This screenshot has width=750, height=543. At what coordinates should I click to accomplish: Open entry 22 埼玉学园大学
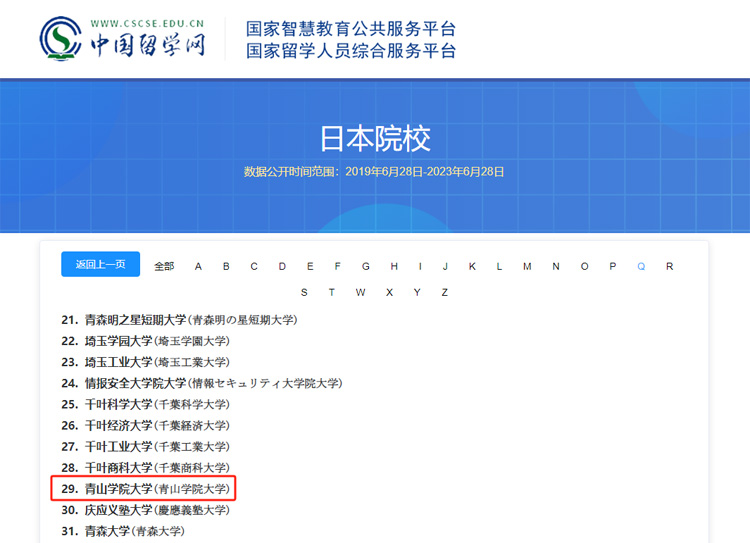[x=145, y=341]
